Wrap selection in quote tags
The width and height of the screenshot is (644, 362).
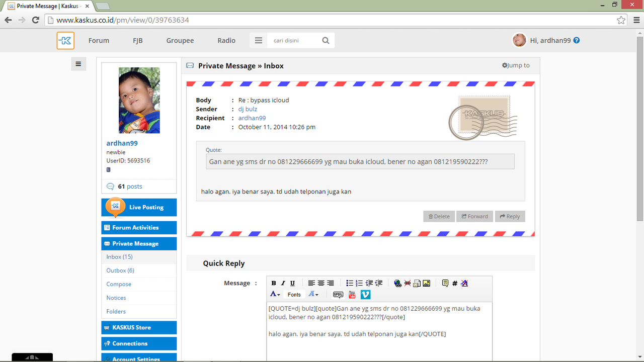[445, 283]
